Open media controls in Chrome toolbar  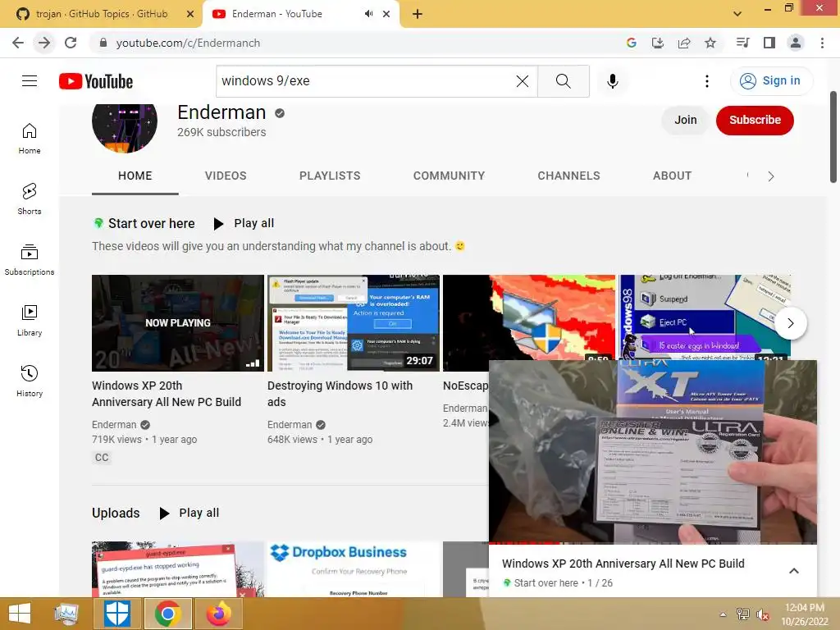(x=742, y=43)
